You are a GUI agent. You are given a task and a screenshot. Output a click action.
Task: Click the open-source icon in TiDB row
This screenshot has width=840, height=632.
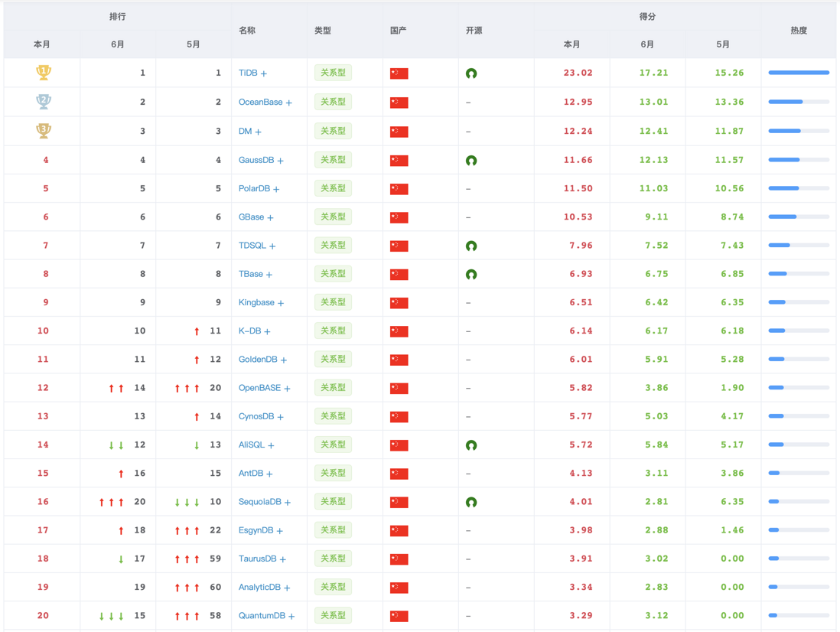(471, 73)
